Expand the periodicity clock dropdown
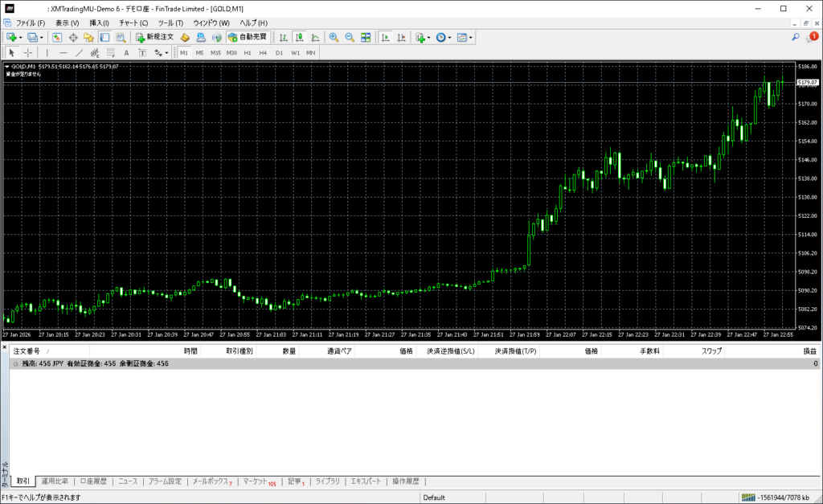The width and height of the screenshot is (823, 504). 450,37
